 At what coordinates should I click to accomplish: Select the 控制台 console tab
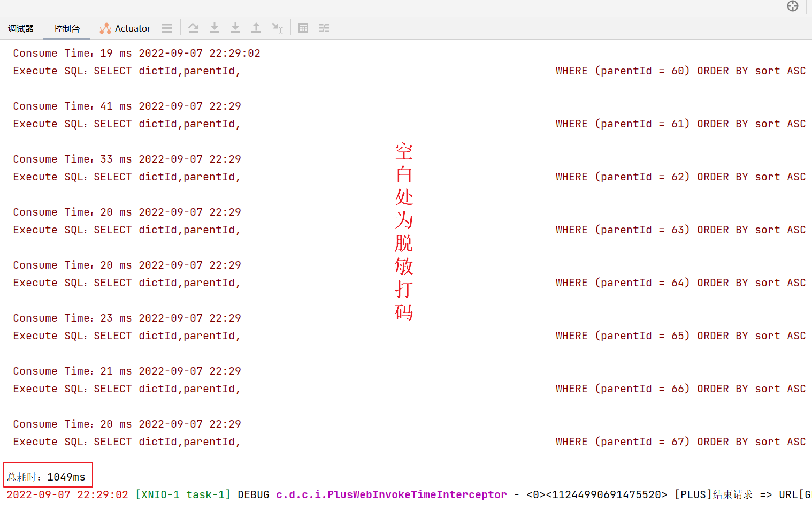[67, 28]
